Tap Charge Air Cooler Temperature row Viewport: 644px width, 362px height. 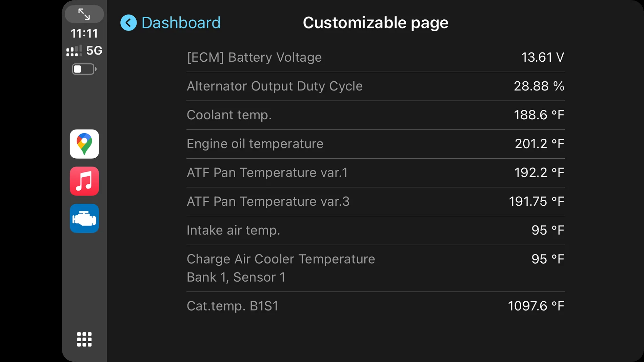tap(375, 268)
